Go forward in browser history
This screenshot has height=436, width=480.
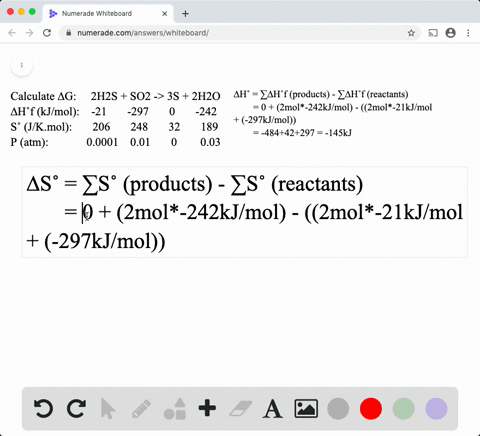click(29, 33)
